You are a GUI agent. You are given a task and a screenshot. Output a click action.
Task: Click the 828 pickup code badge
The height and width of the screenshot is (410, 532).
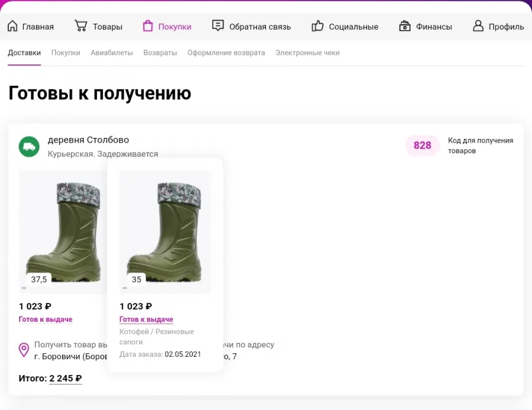(423, 146)
